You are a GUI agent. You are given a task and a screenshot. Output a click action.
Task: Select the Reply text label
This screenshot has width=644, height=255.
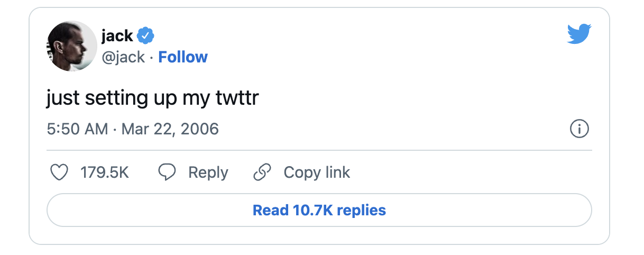click(208, 173)
